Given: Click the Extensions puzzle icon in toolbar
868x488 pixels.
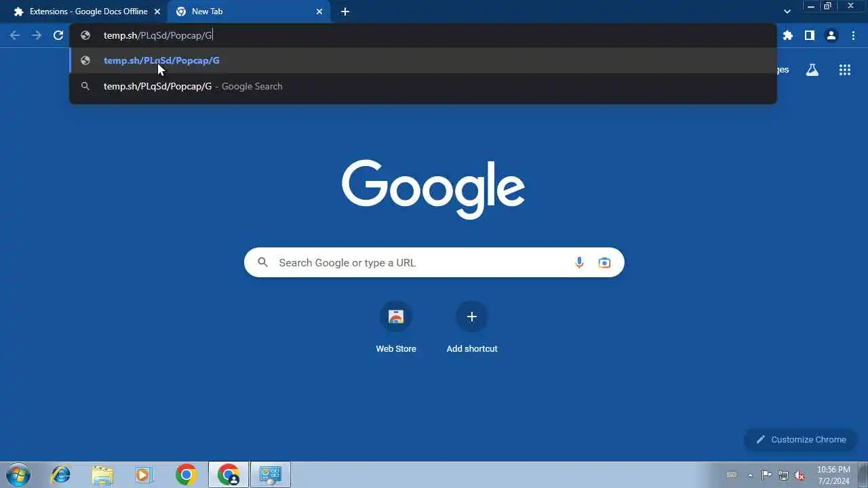Looking at the screenshot, I should coord(788,35).
